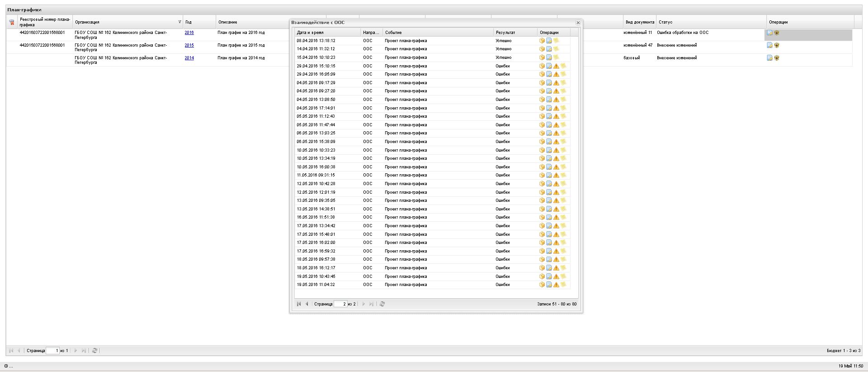The height and width of the screenshot is (372, 868).
Task: Click package icon for 04.05.2016 17:14:01 entry
Action: (542, 108)
